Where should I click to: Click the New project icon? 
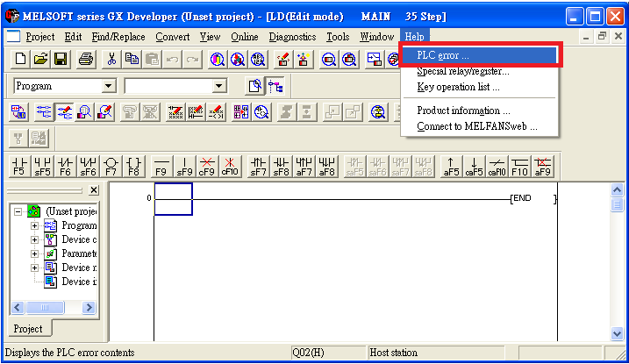point(20,60)
